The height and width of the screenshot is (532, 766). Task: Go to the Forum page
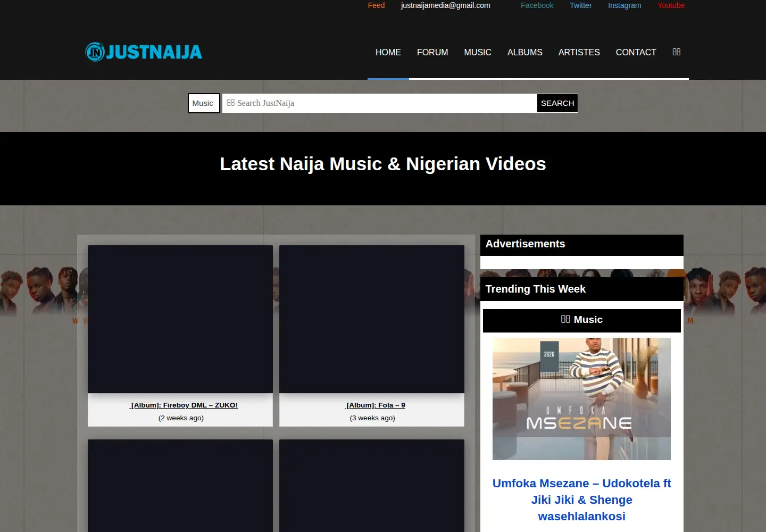tap(432, 52)
